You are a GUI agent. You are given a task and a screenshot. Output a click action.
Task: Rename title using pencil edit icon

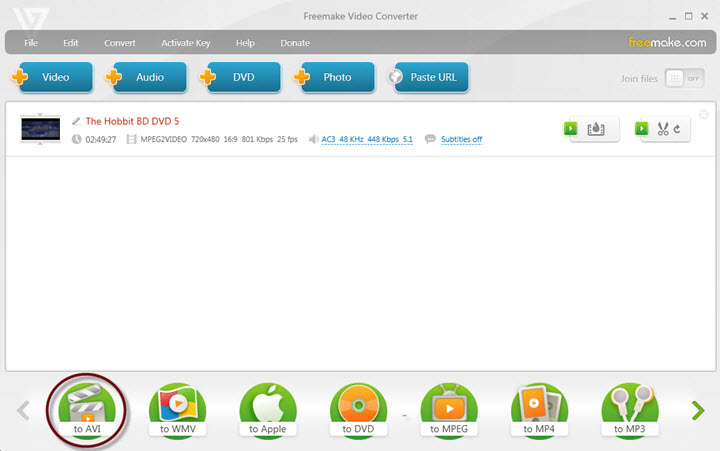(x=76, y=121)
